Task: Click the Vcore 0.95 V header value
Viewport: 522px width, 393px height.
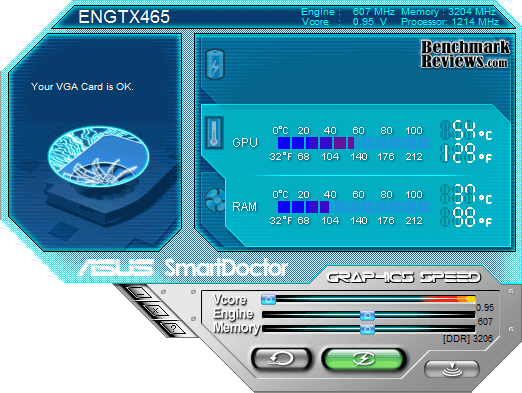Action: tap(369, 22)
